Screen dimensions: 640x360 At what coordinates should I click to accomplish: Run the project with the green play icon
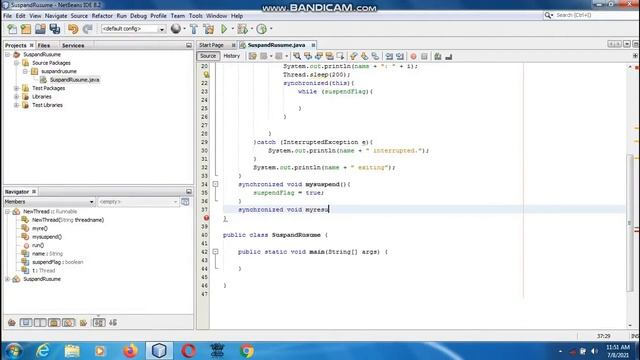(224, 29)
